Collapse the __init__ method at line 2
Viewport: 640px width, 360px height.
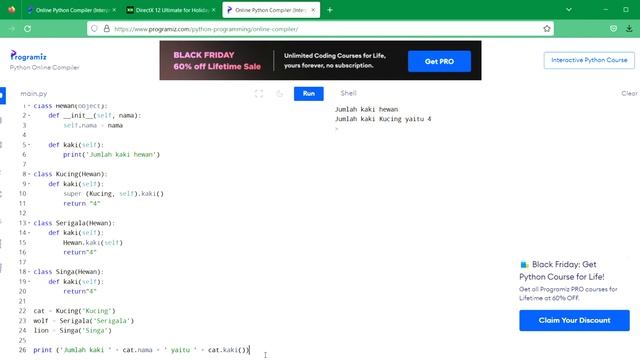click(x=29, y=116)
